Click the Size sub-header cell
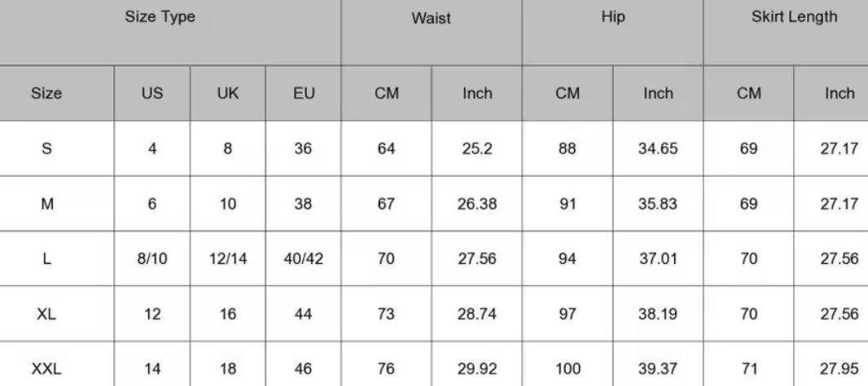Screen dimensions: 868x386 tap(46, 94)
